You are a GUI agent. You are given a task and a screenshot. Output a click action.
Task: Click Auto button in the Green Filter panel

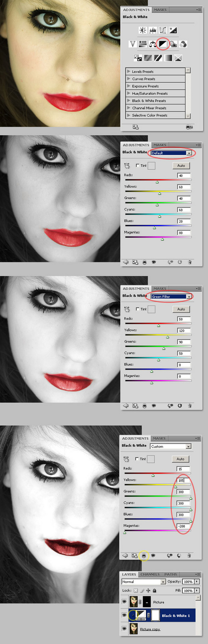[x=181, y=309]
